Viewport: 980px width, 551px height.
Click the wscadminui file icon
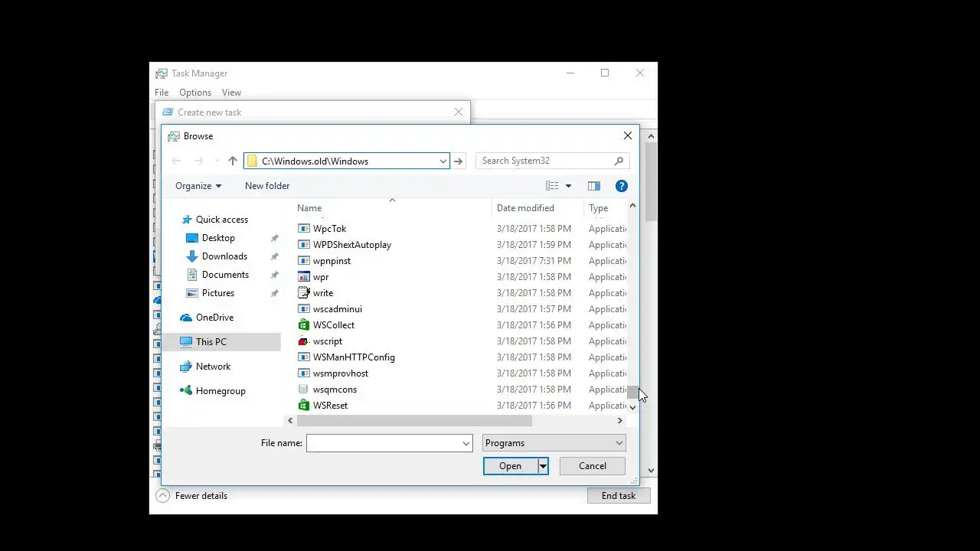[x=304, y=309]
